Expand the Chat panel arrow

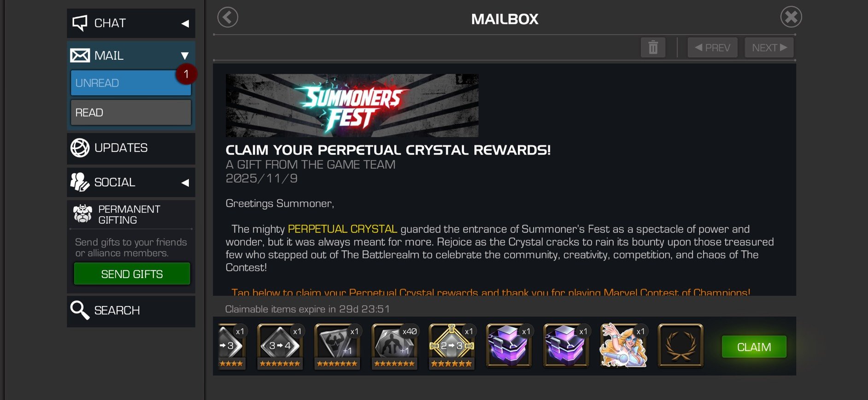coord(185,23)
